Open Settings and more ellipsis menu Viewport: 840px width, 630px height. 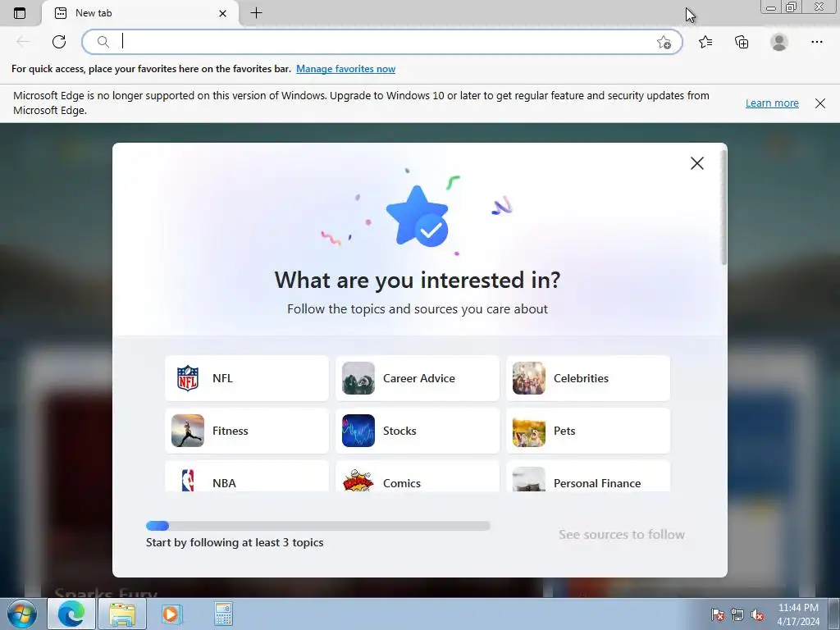point(816,42)
